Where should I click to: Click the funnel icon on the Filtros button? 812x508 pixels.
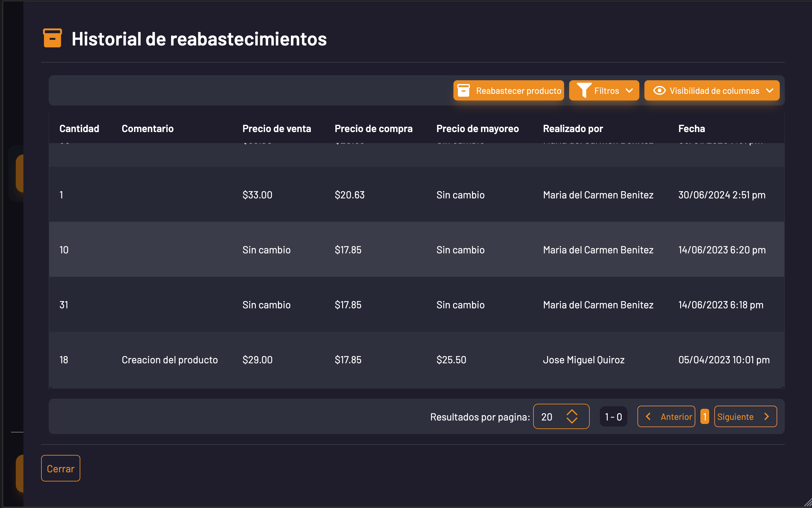(x=584, y=90)
